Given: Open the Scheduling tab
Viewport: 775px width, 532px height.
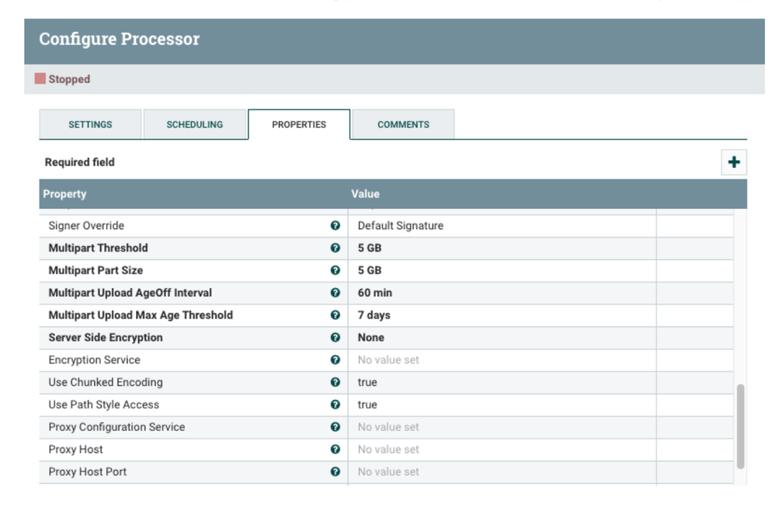Looking at the screenshot, I should 194,124.
